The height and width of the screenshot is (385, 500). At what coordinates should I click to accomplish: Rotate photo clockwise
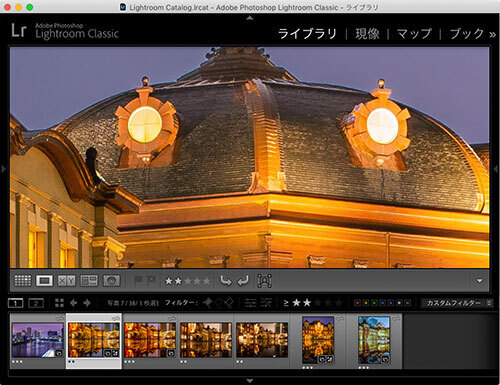point(243,281)
